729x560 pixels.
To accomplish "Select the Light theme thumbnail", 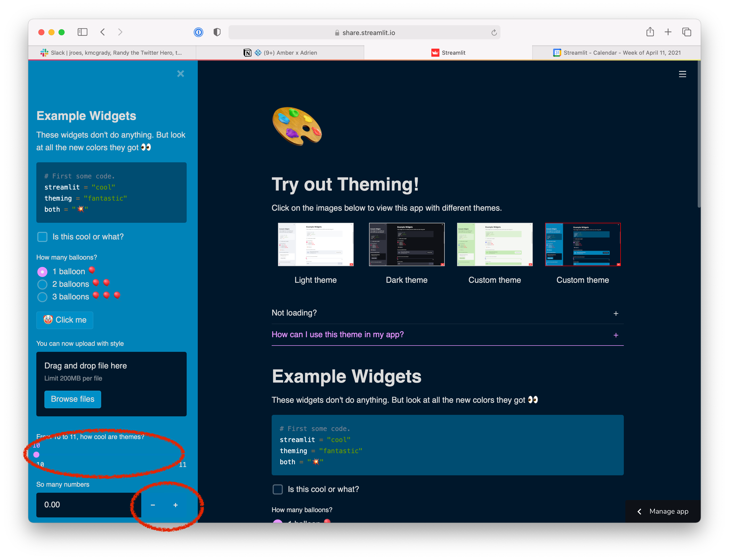I will coord(316,244).
